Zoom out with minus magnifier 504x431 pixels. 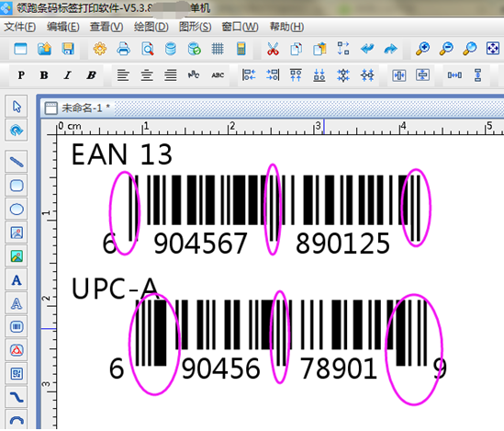[x=446, y=49]
